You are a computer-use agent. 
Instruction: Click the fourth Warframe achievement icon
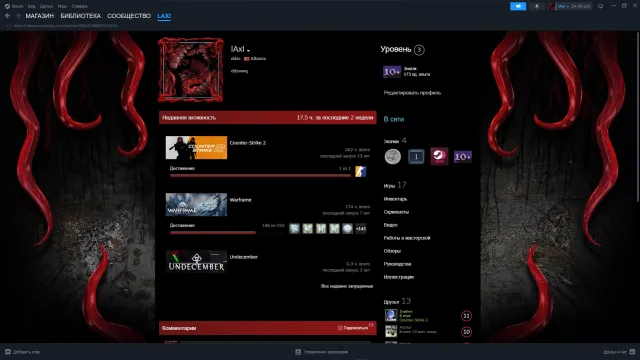(334, 229)
